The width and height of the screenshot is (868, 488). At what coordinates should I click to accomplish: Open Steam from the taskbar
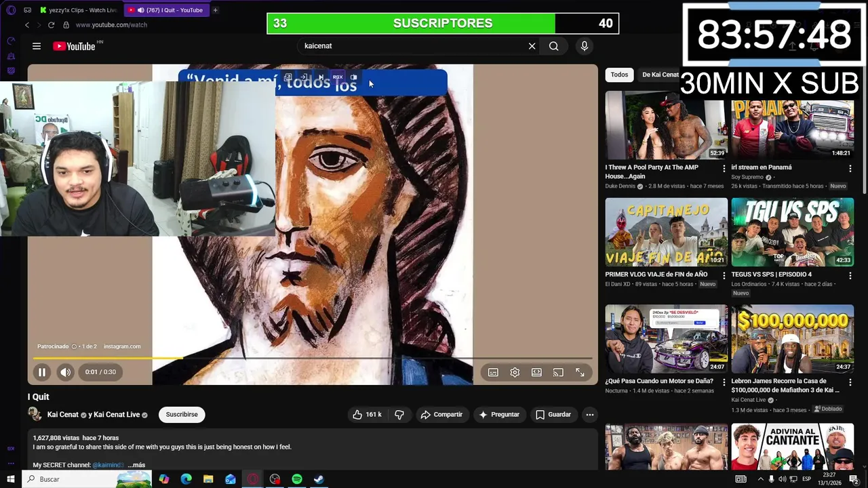click(319, 479)
